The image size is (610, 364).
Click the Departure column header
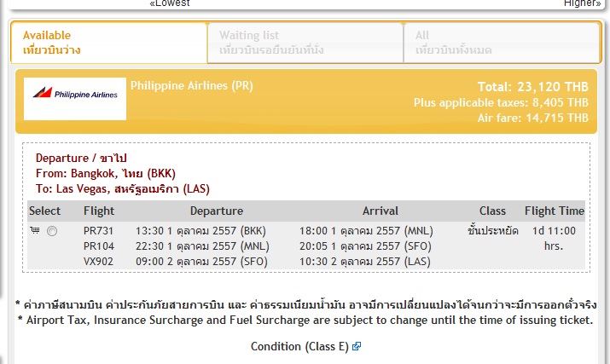(x=216, y=211)
